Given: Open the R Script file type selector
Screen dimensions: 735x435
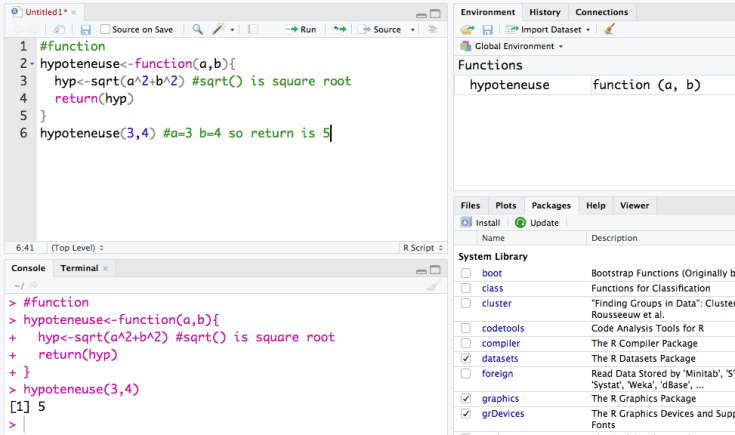Looking at the screenshot, I should 420,247.
